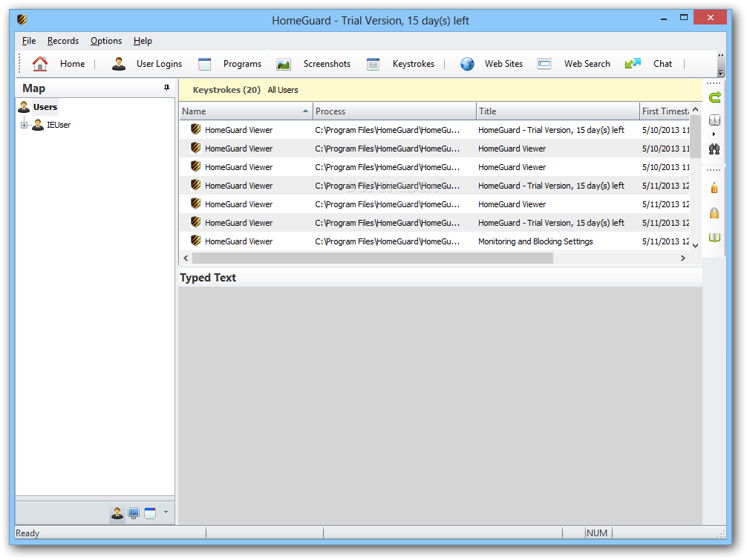The height and width of the screenshot is (560, 747).
Task: Open Keystrokes records
Action: pos(414,64)
